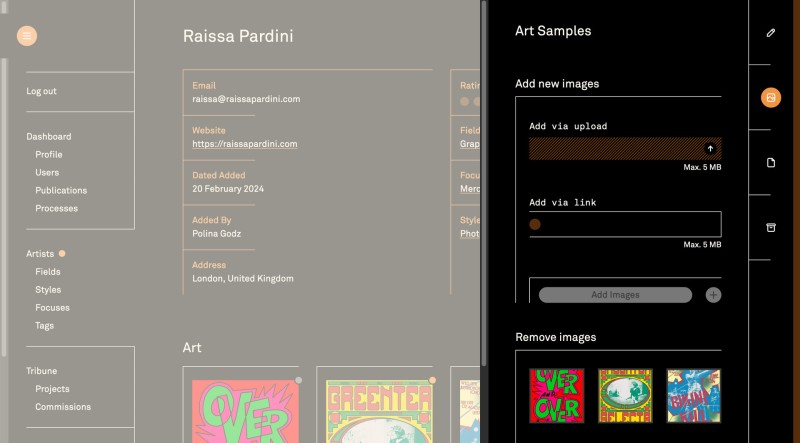
Task: Open the document file icon
Action: (x=770, y=162)
